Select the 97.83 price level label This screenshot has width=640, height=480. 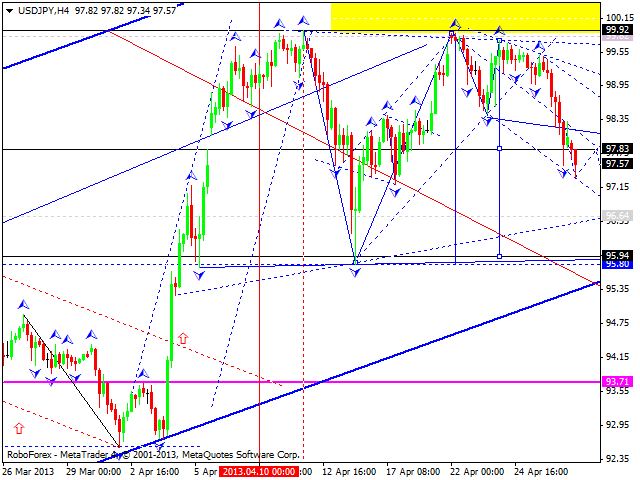coord(617,149)
